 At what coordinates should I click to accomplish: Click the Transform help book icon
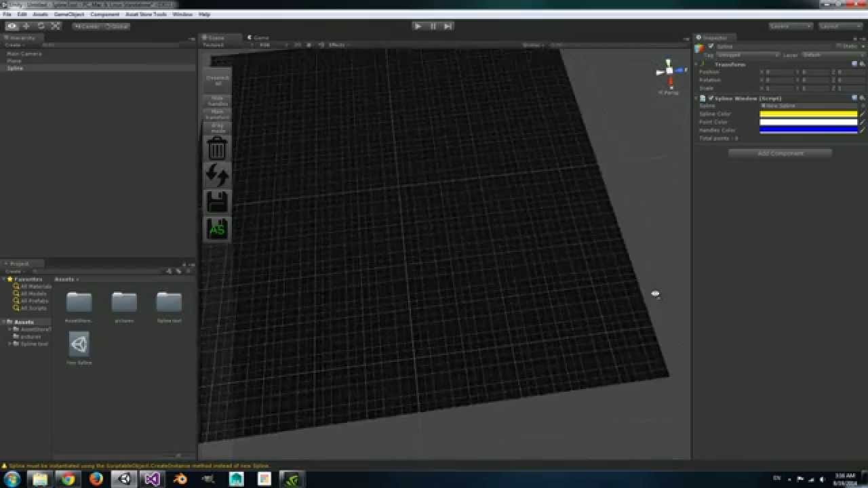[854, 64]
